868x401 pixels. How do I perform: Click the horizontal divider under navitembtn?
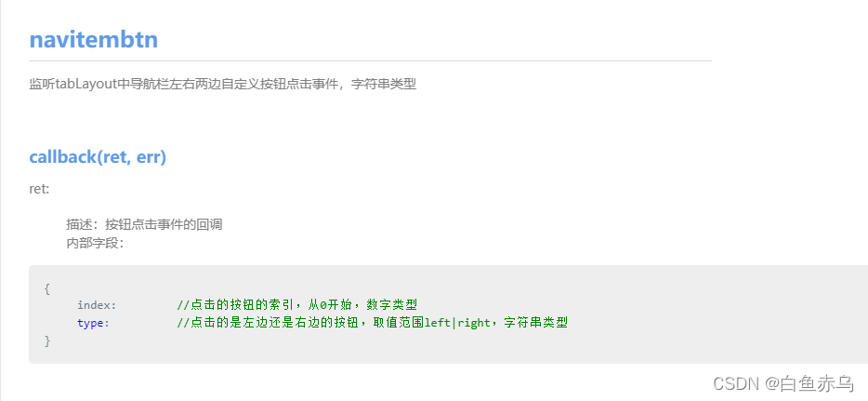coord(370,60)
